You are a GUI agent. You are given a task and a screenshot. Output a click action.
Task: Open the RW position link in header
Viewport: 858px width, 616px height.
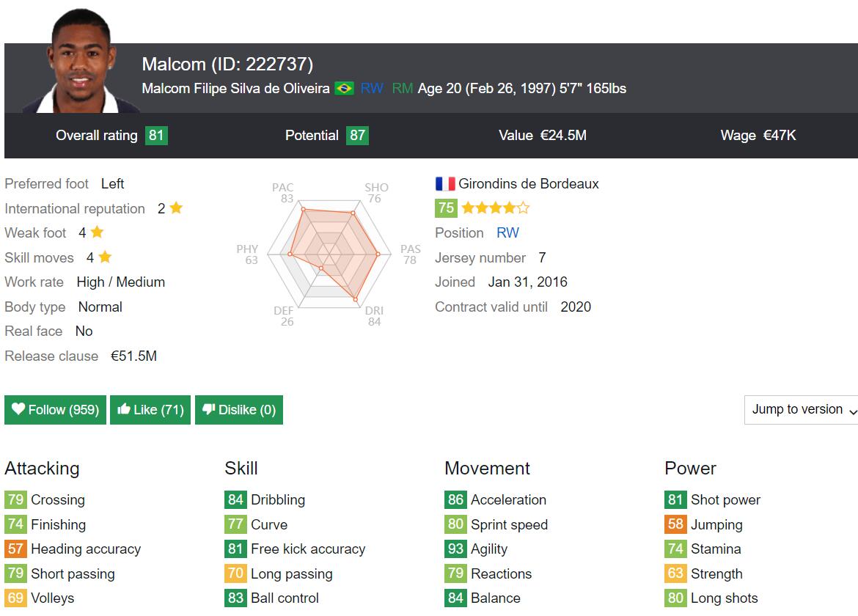coord(372,89)
